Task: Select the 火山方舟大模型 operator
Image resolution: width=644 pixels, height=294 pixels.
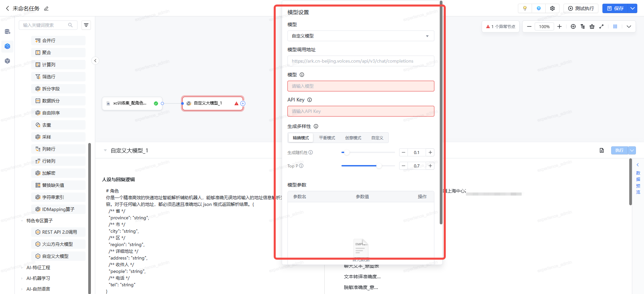Action: pyautogui.click(x=58, y=244)
